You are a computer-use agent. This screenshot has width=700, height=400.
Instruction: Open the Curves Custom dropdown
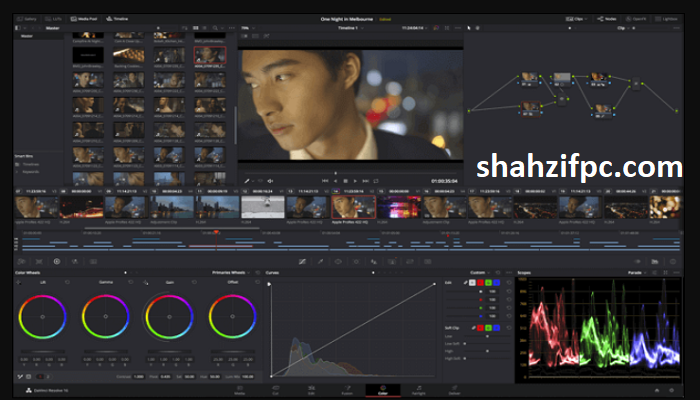tap(480, 272)
